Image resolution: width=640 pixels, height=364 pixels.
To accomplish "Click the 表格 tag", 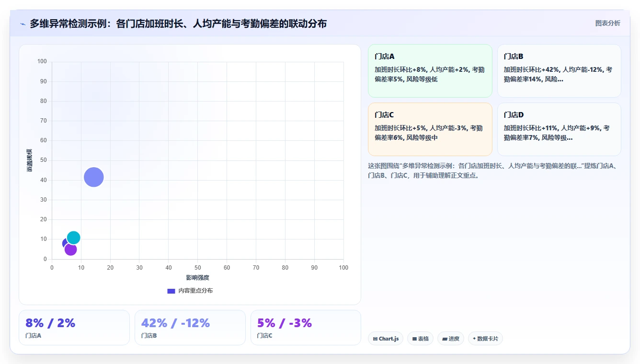I will [x=420, y=339].
